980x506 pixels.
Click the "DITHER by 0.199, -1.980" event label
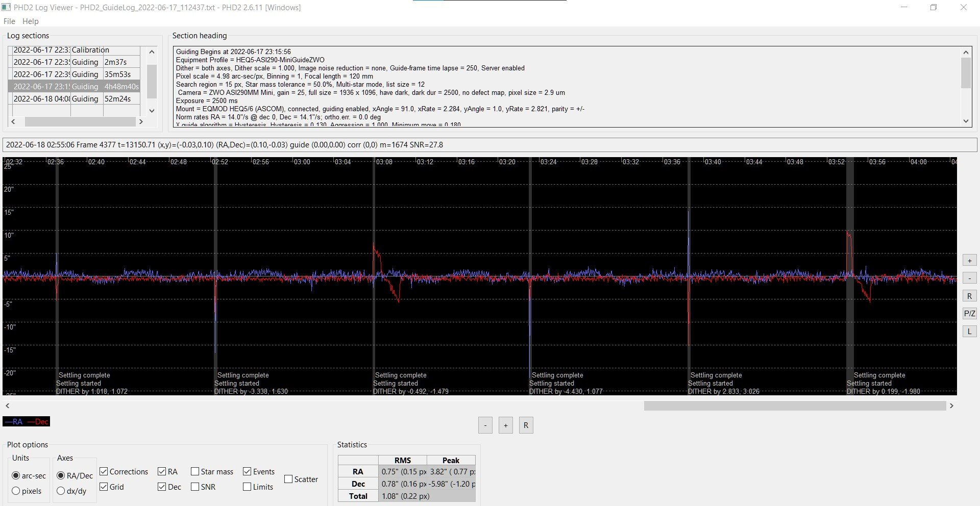click(884, 392)
